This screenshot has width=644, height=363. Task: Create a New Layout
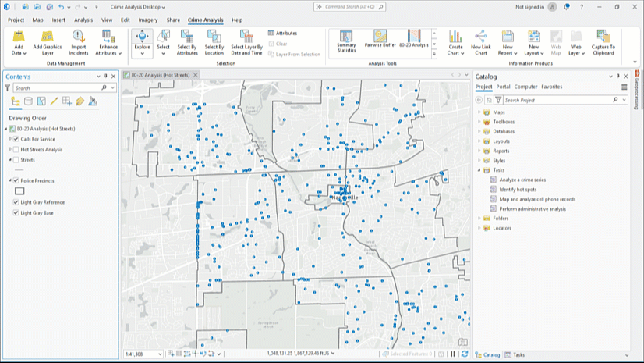click(x=534, y=43)
